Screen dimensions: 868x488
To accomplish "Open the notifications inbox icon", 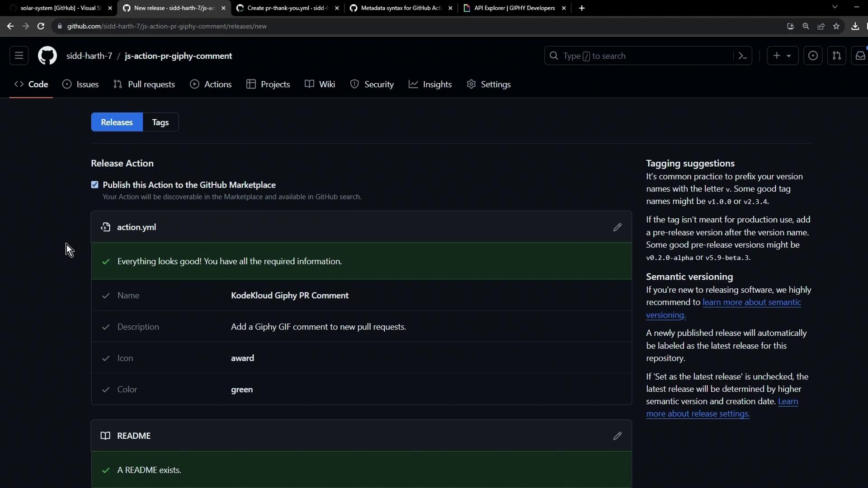I will [x=860, y=56].
